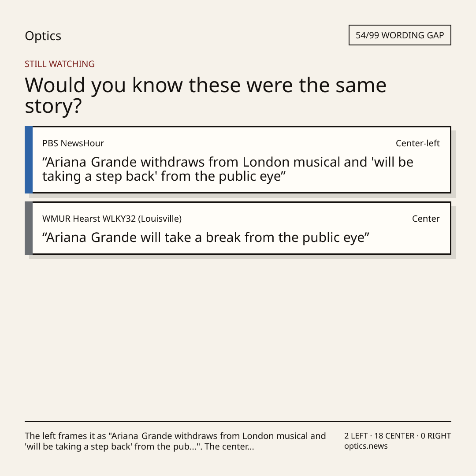Visit the optics.news link

coord(366,446)
